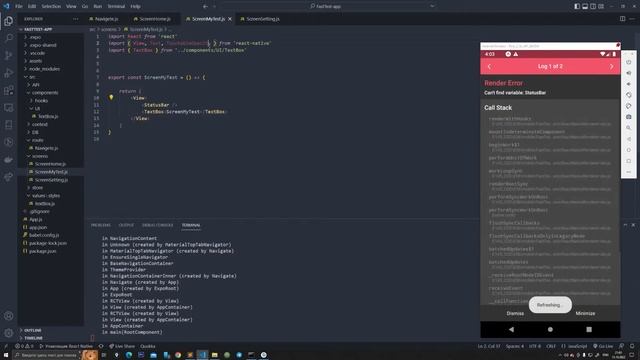Click emulator volume up button
Screen dimensions: 640x360
point(629,73)
